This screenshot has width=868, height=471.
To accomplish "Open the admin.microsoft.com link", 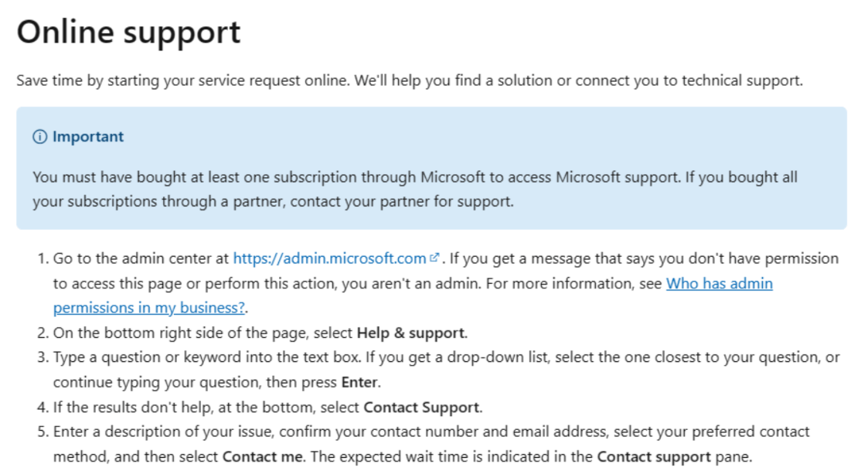I will (x=329, y=258).
